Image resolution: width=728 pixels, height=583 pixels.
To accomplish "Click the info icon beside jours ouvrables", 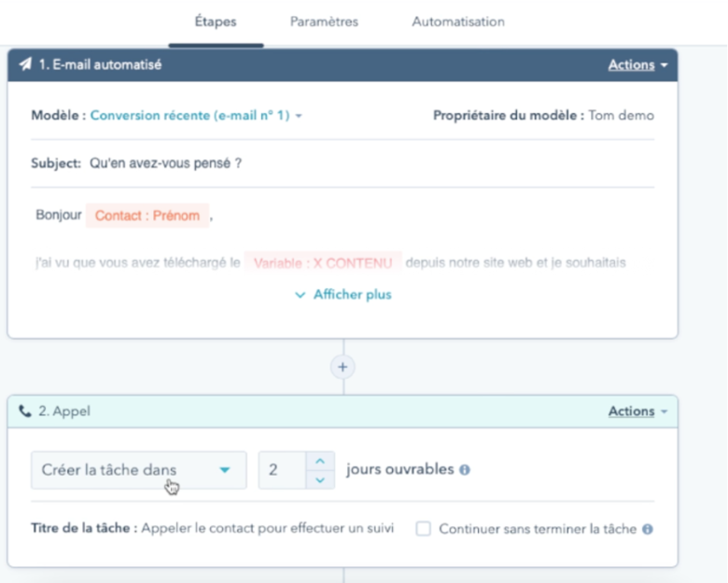I will [x=465, y=470].
